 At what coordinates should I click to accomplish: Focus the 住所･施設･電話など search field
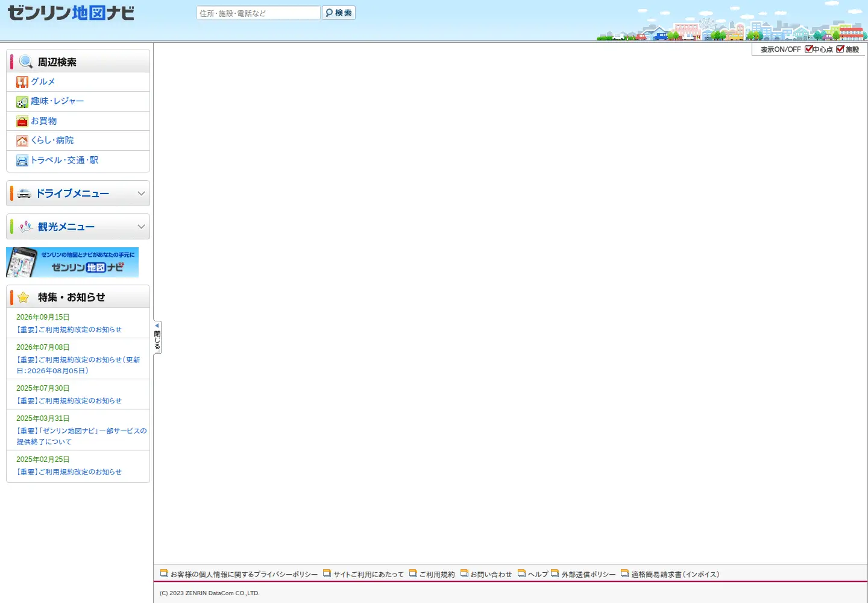pyautogui.click(x=258, y=13)
